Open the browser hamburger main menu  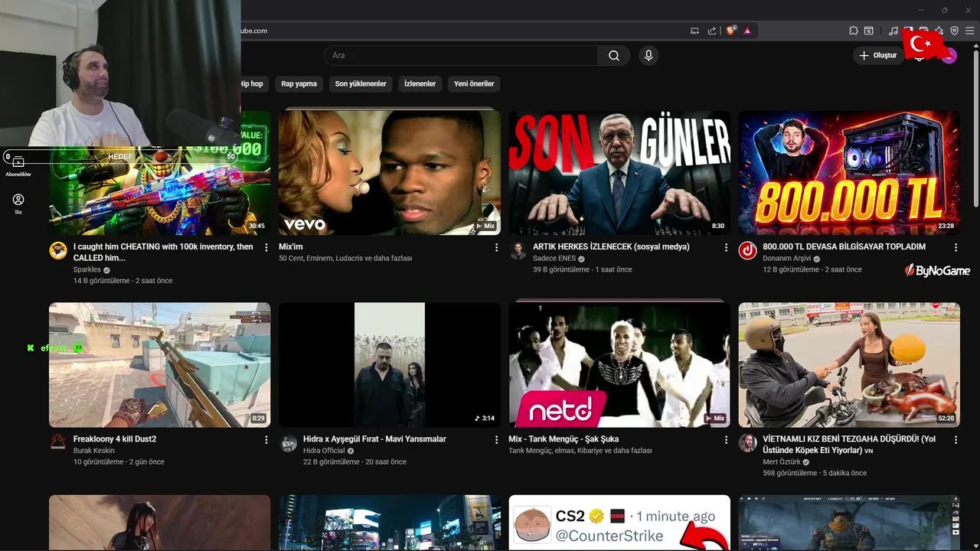click(970, 31)
